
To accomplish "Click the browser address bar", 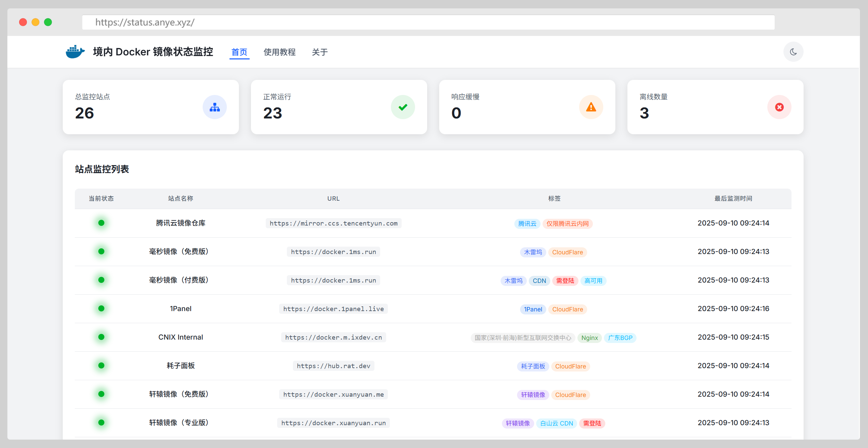I will click(x=428, y=22).
